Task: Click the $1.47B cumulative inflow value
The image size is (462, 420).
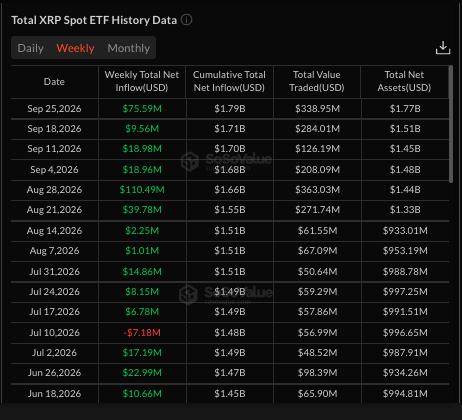Action: [230, 373]
